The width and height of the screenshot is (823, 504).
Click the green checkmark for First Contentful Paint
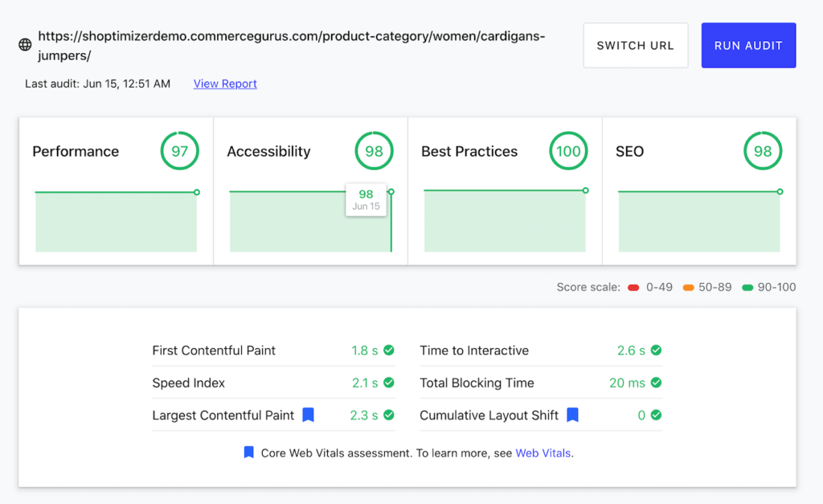click(x=388, y=350)
